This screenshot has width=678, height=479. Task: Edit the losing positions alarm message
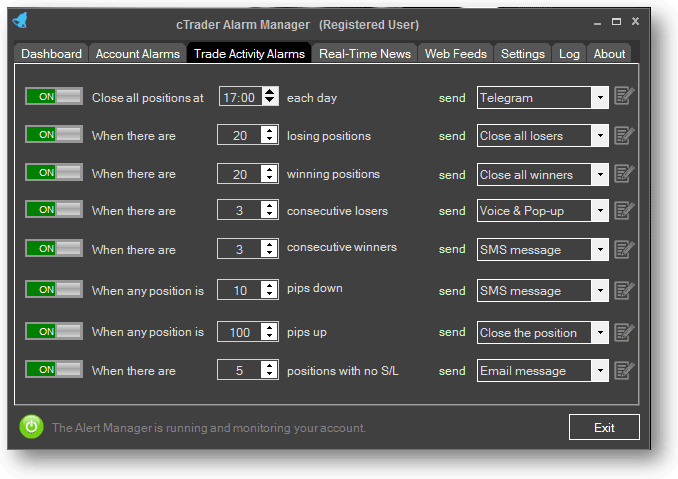pyautogui.click(x=624, y=135)
